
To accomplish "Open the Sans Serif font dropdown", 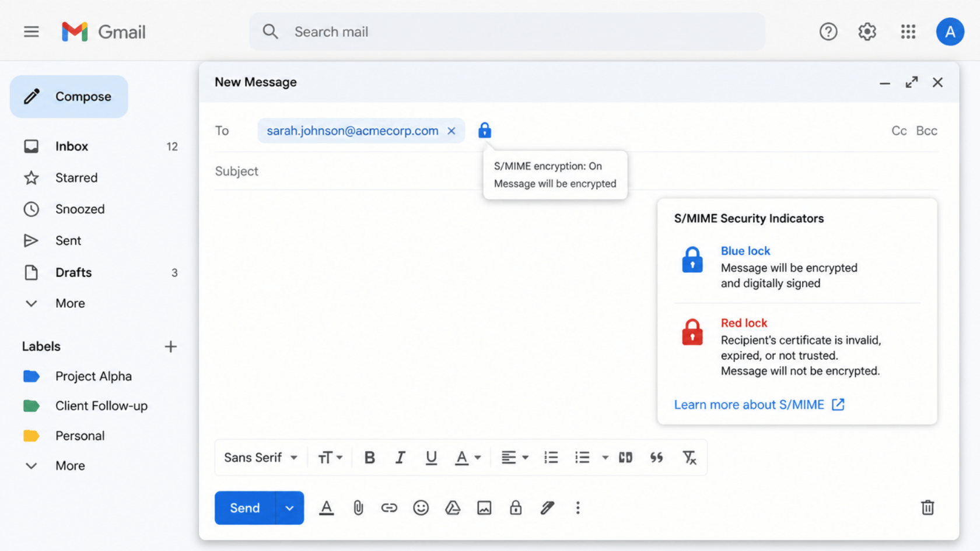I will (261, 458).
